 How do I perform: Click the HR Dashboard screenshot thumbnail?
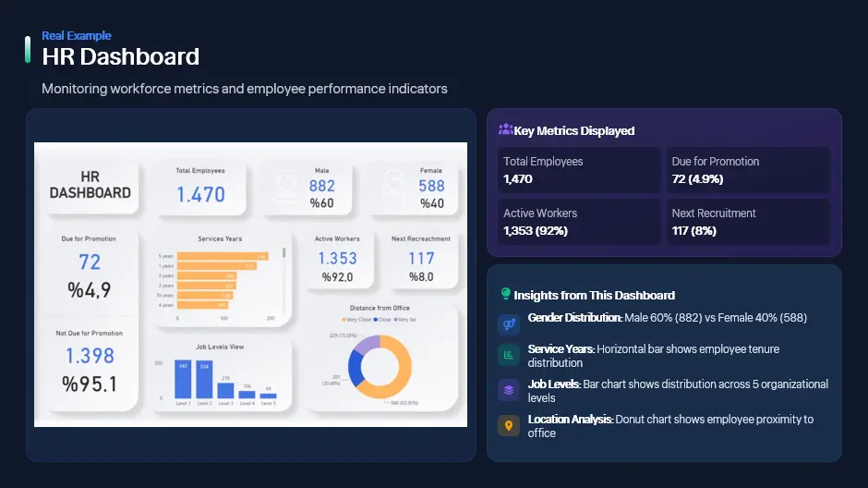250,285
